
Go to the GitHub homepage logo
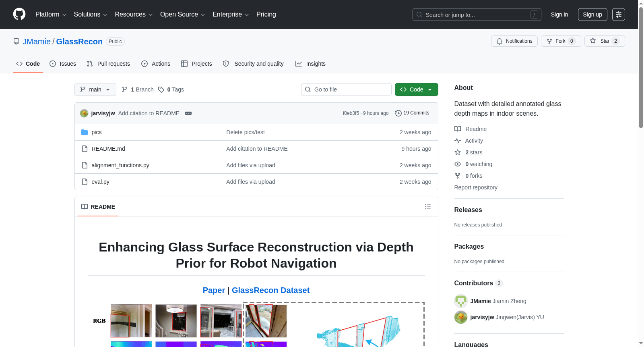[x=19, y=14]
